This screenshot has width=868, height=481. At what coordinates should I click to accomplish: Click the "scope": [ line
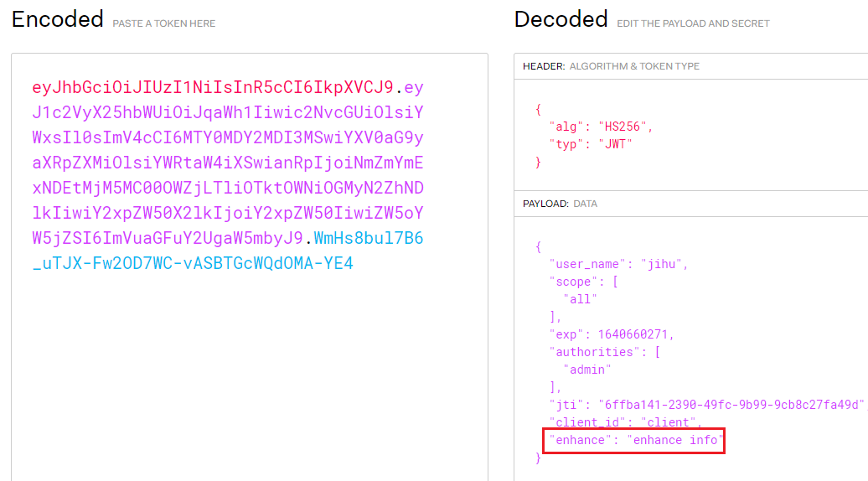coord(583,282)
